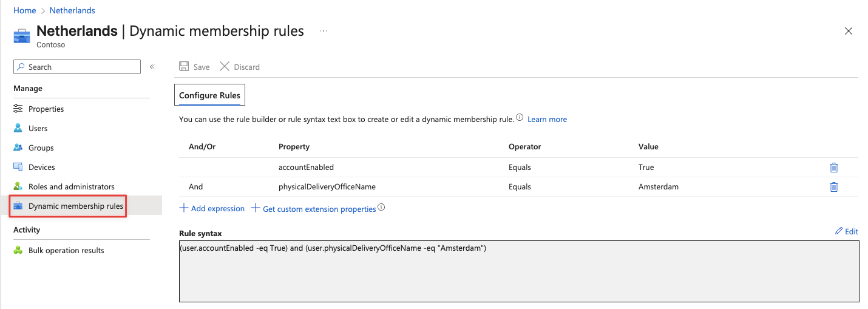Open Users in the sidebar

pos(38,129)
